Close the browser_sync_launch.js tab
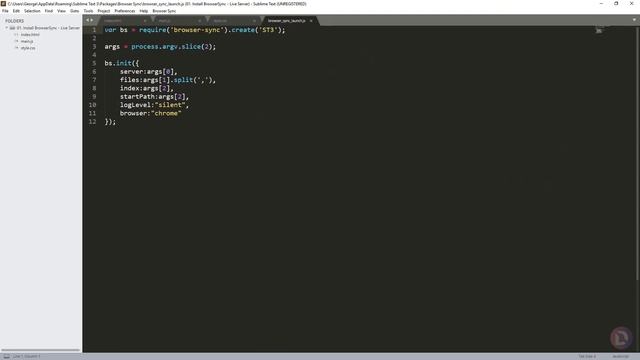The image size is (640, 360). (311, 20)
